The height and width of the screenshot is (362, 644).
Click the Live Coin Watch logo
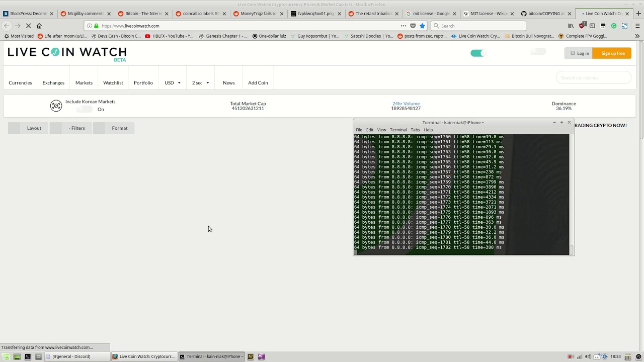pyautogui.click(x=67, y=53)
